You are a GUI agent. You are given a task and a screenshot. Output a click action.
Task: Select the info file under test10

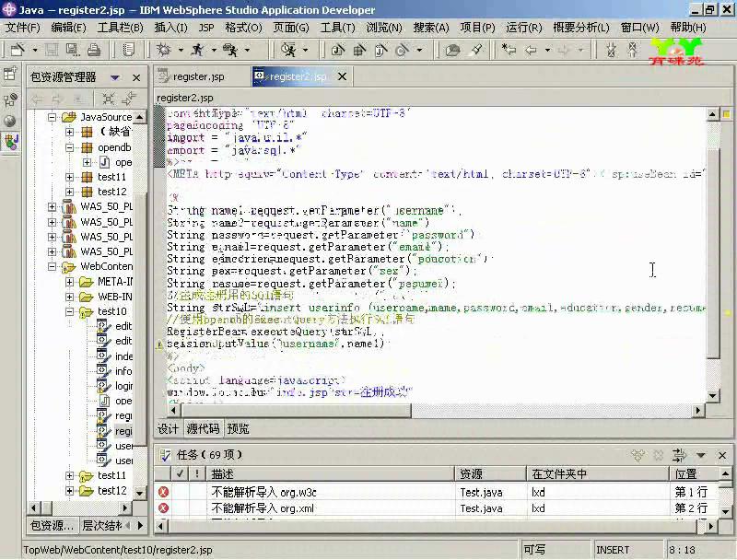[123, 371]
